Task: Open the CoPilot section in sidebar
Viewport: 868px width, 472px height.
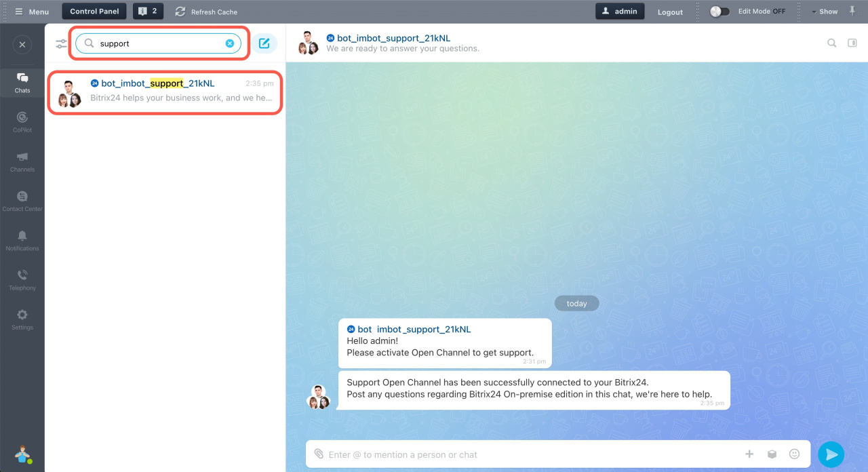Action: click(x=22, y=121)
